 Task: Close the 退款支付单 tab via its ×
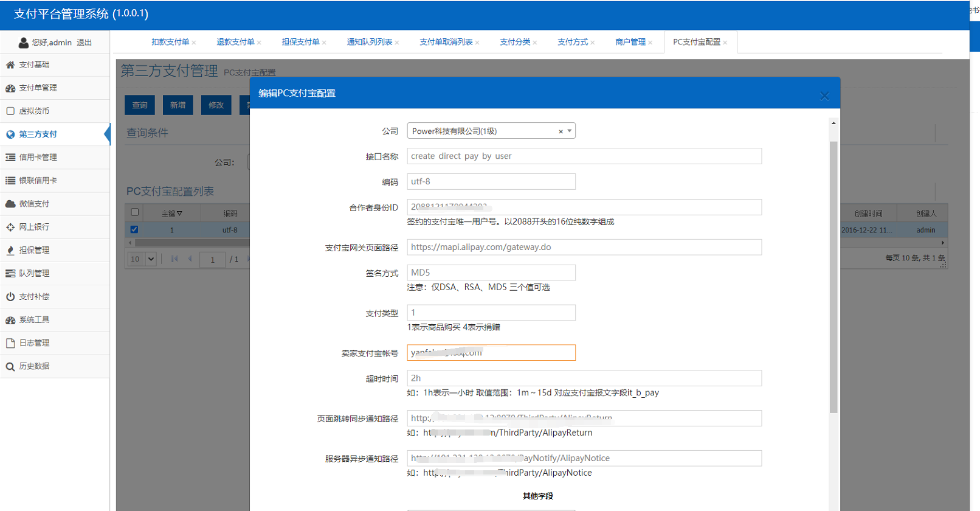coord(259,43)
